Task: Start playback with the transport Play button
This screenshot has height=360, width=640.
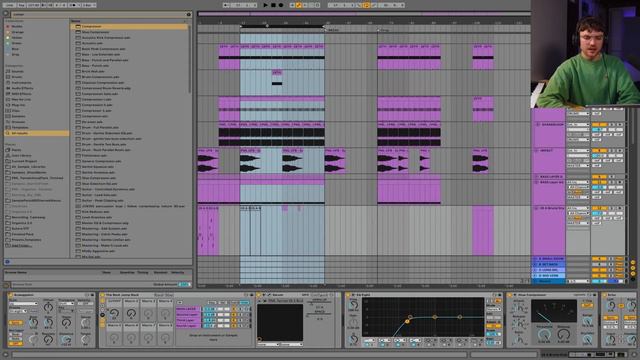Action: [x=266, y=5]
